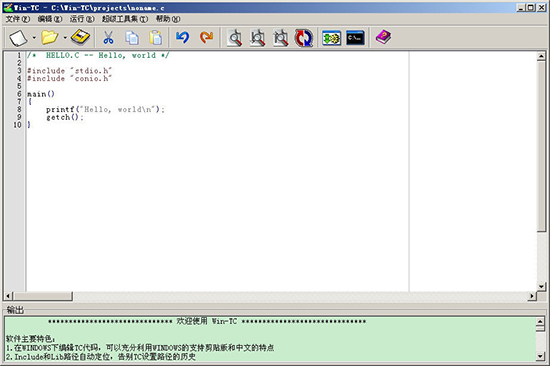Open the 文件(F) menu
The image size is (550, 366).
(17, 19)
